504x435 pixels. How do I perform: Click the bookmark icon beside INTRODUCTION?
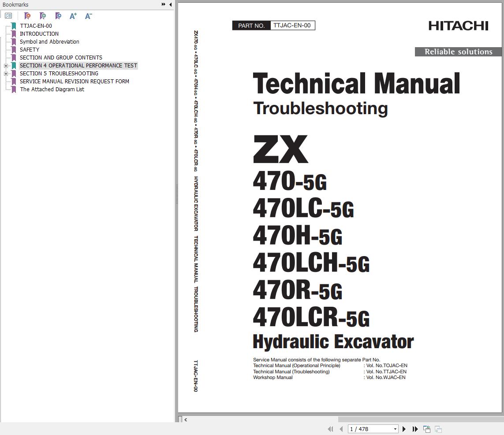coord(14,34)
